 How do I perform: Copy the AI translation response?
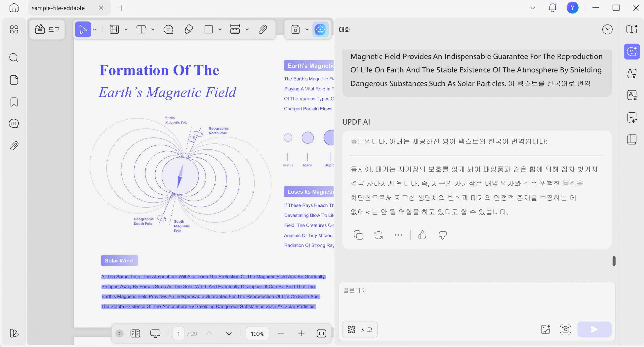[x=358, y=235]
